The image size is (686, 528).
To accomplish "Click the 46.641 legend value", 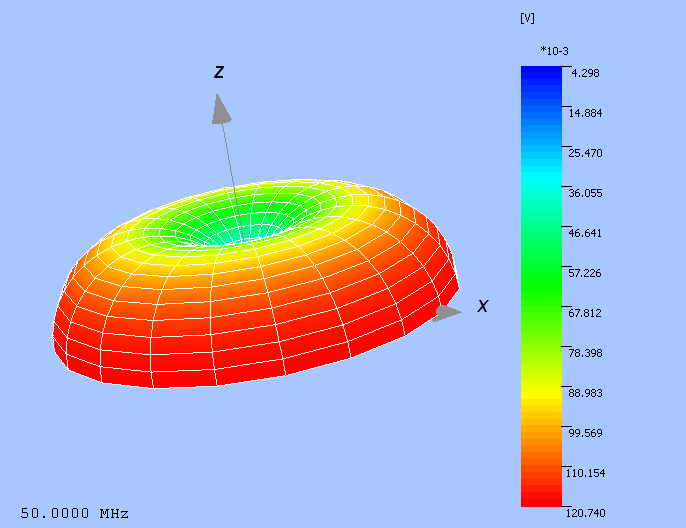I will point(585,233).
